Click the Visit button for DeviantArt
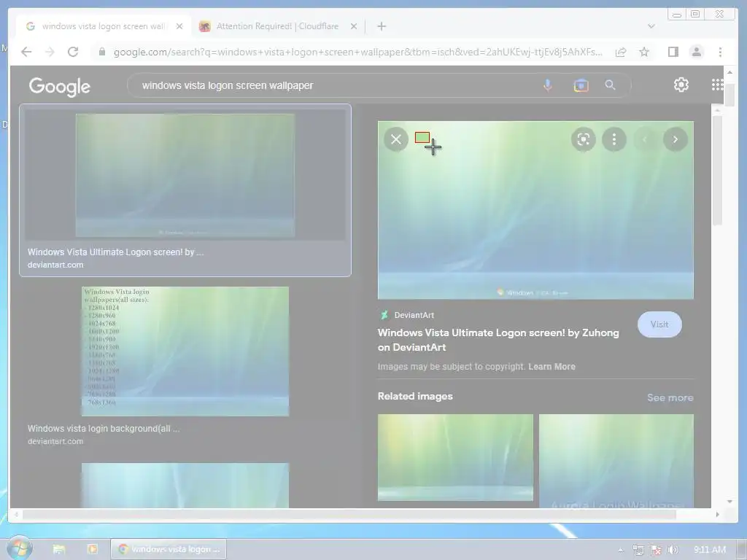The height and width of the screenshot is (560, 747). coord(659,324)
